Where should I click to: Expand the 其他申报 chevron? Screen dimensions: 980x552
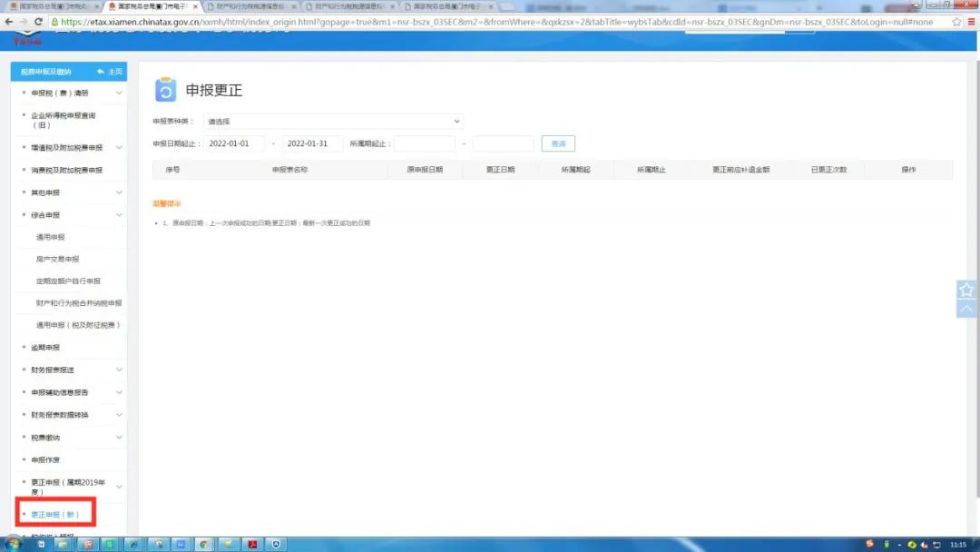click(119, 192)
